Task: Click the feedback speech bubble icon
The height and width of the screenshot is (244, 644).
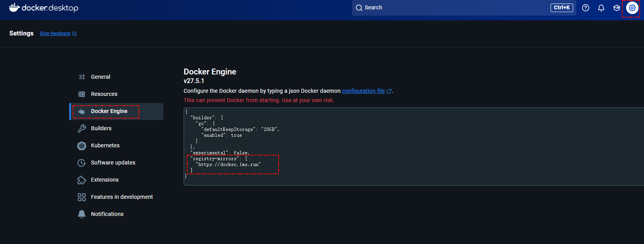Action: (x=74, y=34)
